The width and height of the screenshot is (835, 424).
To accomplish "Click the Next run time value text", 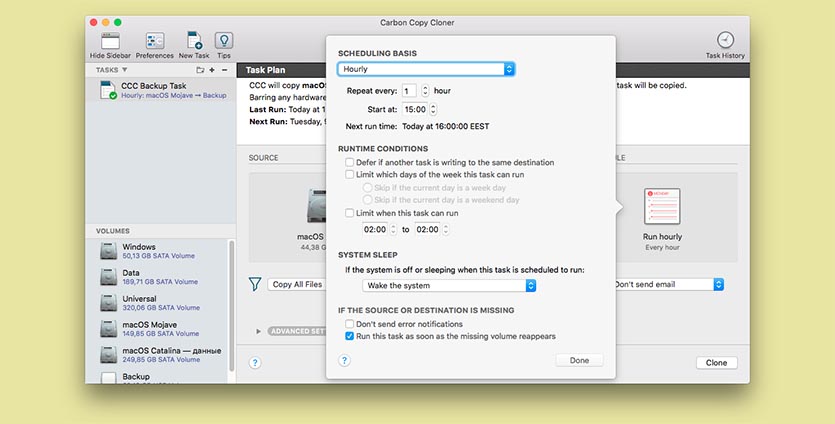I will point(446,126).
